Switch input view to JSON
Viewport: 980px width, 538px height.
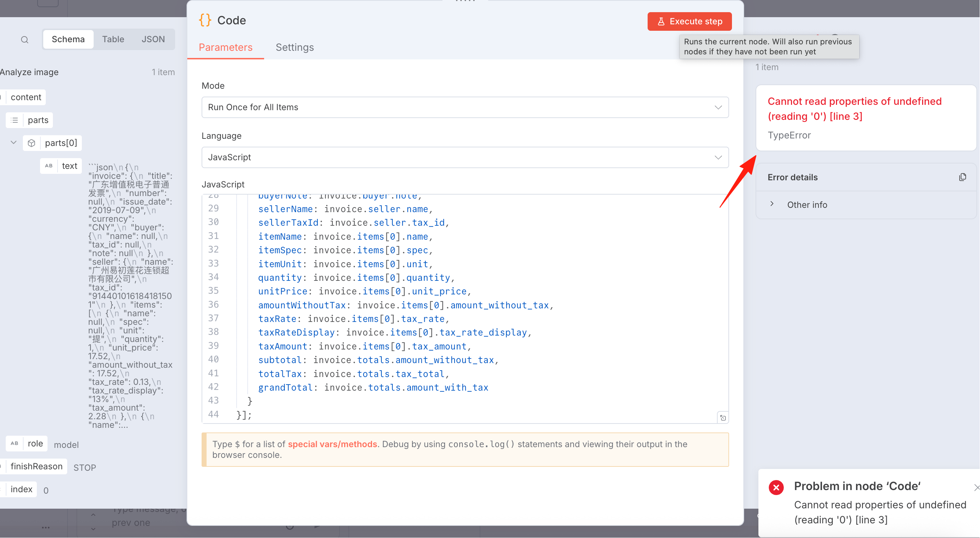(x=153, y=39)
